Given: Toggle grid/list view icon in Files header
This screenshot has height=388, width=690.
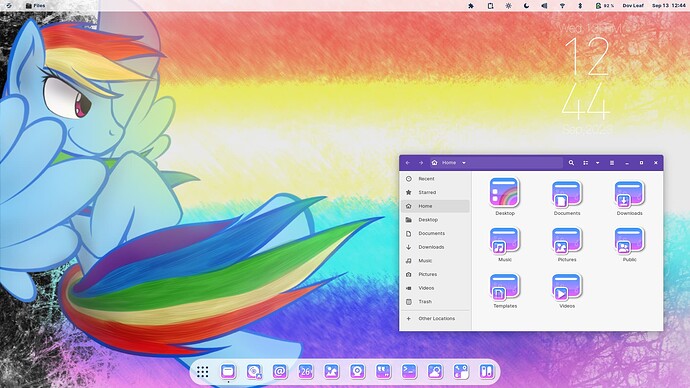Looking at the screenshot, I should click(586, 163).
